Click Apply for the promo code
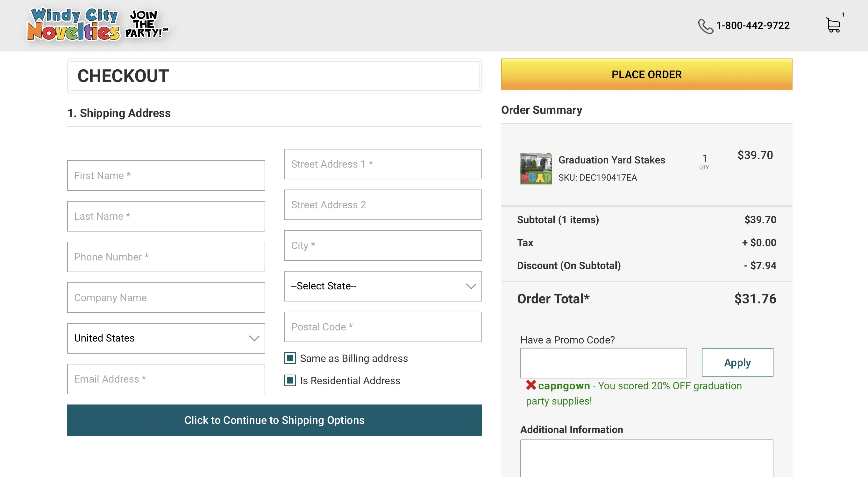This screenshot has width=868, height=477. (737, 363)
